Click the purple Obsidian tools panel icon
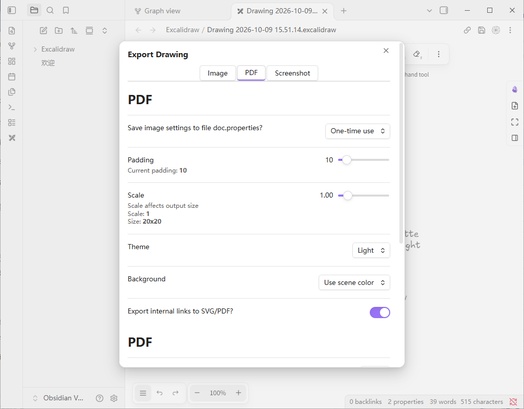The image size is (524, 409). click(x=515, y=90)
